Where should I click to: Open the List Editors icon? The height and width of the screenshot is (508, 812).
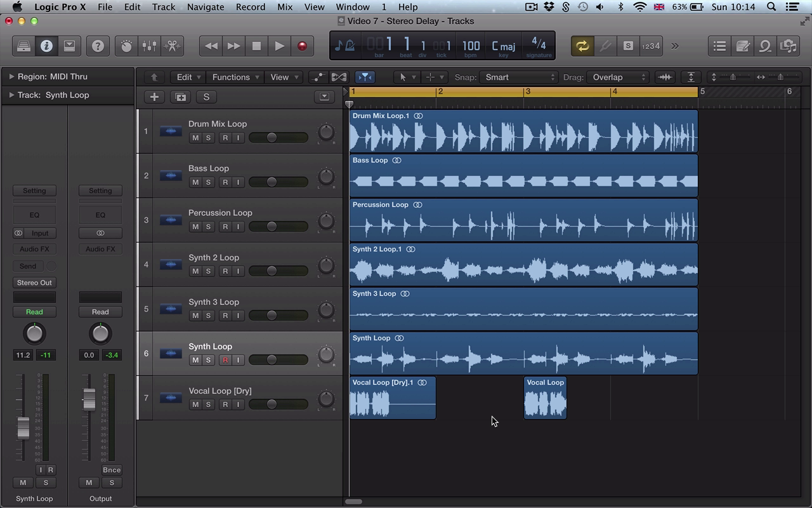pos(719,46)
